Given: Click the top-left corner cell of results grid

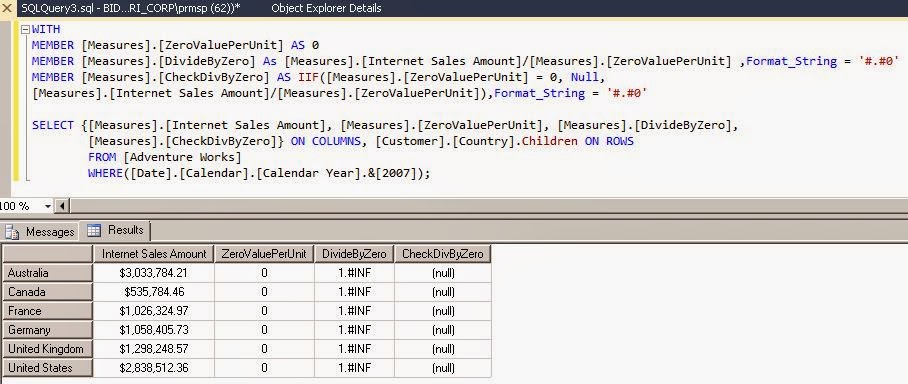Looking at the screenshot, I should [47, 254].
